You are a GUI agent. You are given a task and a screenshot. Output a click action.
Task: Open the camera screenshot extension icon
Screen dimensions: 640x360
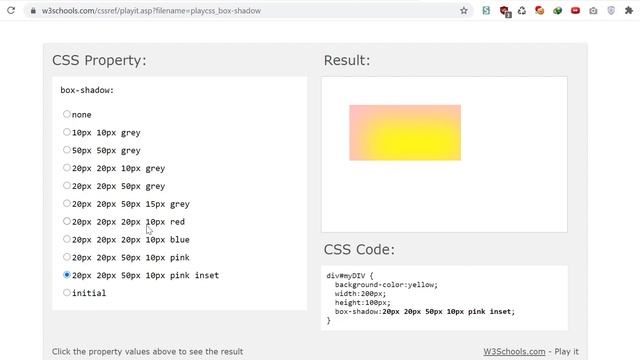click(593, 11)
